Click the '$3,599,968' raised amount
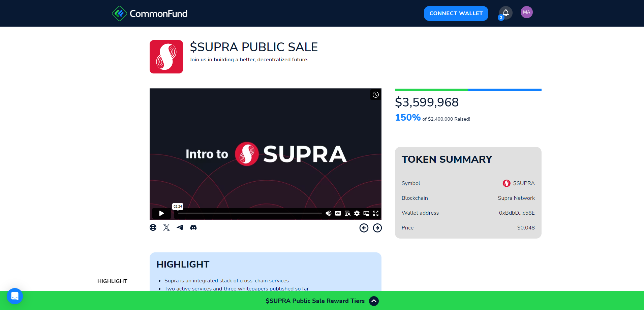This screenshot has width=644, height=310. tap(427, 102)
